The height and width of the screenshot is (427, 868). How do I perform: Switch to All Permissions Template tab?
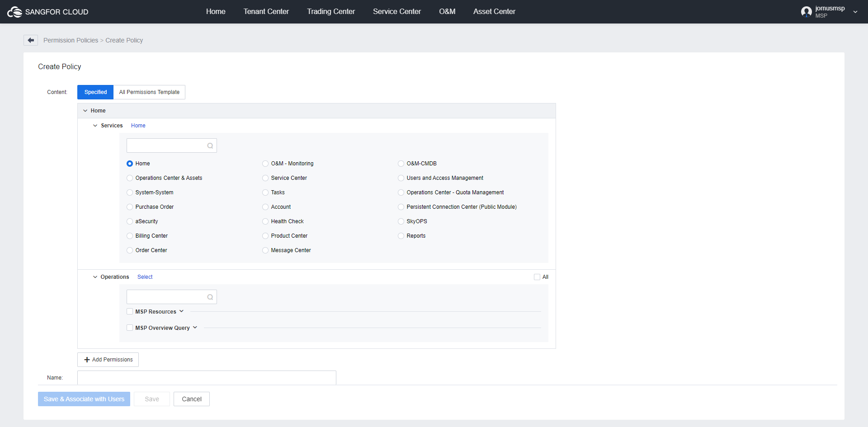coord(149,92)
